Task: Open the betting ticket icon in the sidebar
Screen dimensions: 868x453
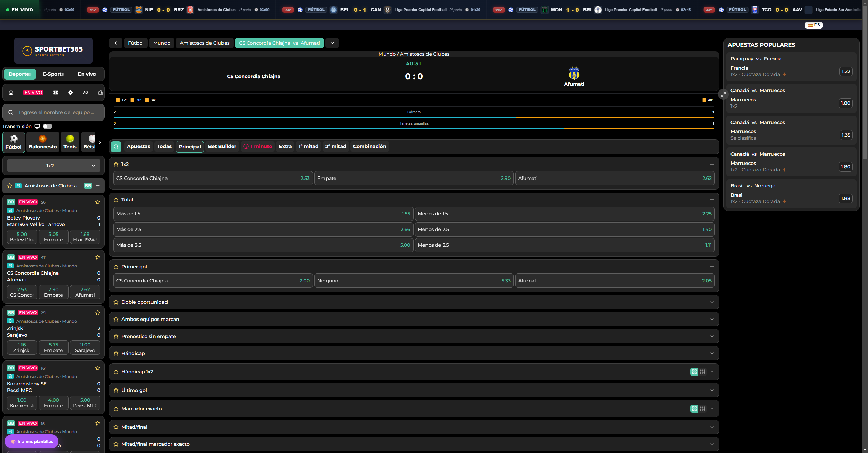Action: point(56,93)
